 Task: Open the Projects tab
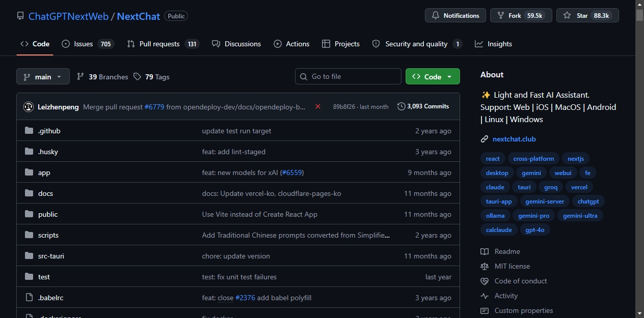click(341, 44)
